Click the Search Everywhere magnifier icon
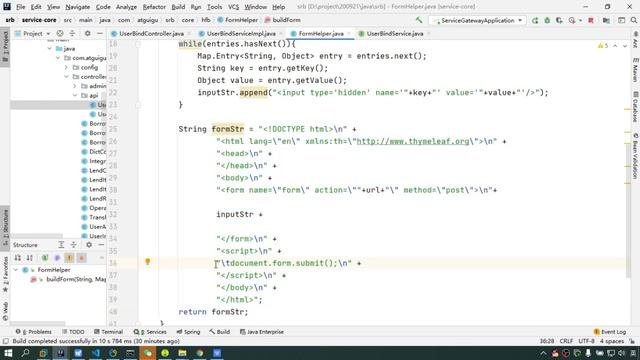The image size is (640, 360). click(x=633, y=20)
